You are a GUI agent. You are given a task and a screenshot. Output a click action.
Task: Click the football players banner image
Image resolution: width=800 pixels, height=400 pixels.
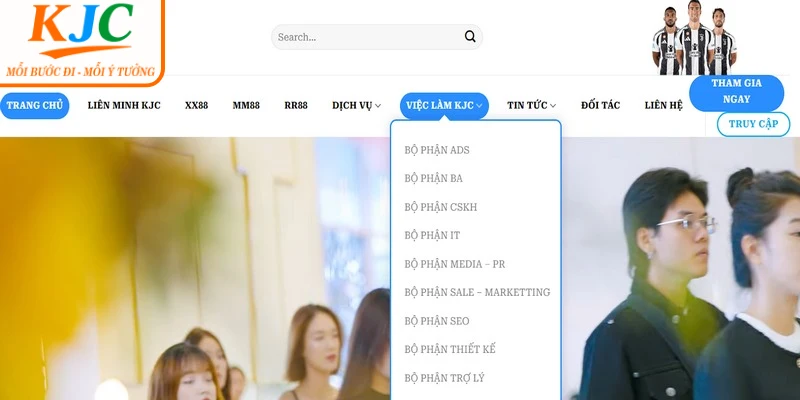[x=693, y=40]
